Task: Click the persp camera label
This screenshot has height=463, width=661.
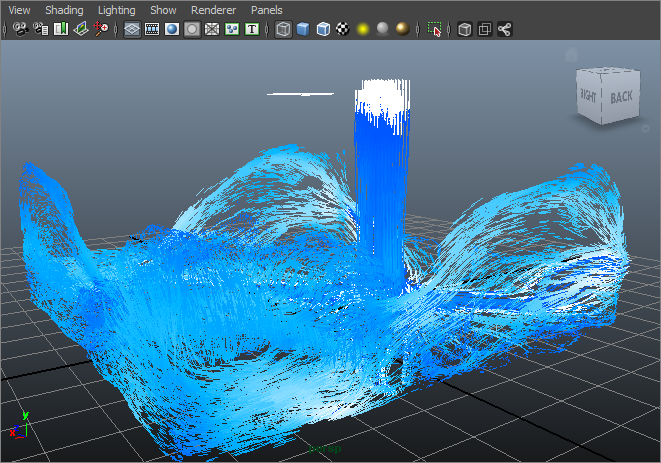Action: coord(325,448)
